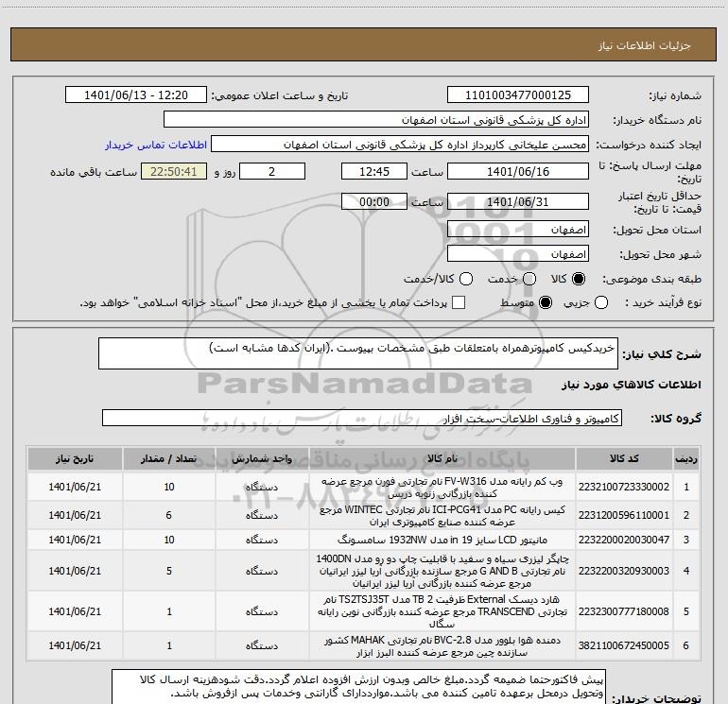728x704 pixels.
Task: Click the remaining time field 22:50:41
Action: tap(174, 171)
